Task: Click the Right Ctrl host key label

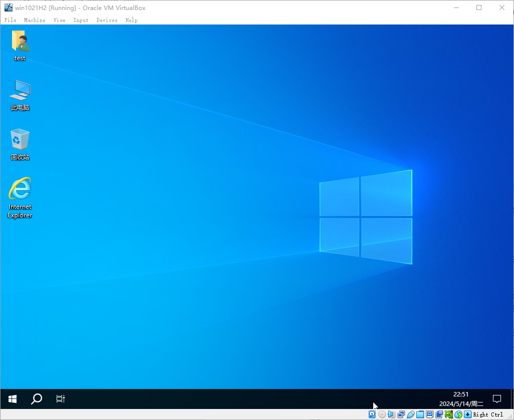Action: tap(488, 415)
